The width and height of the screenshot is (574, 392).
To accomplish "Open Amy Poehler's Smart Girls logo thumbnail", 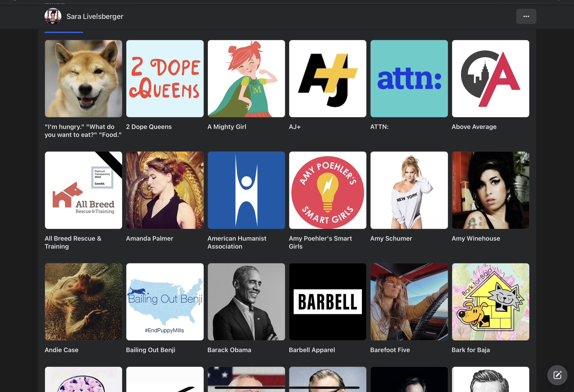I will pos(328,190).
